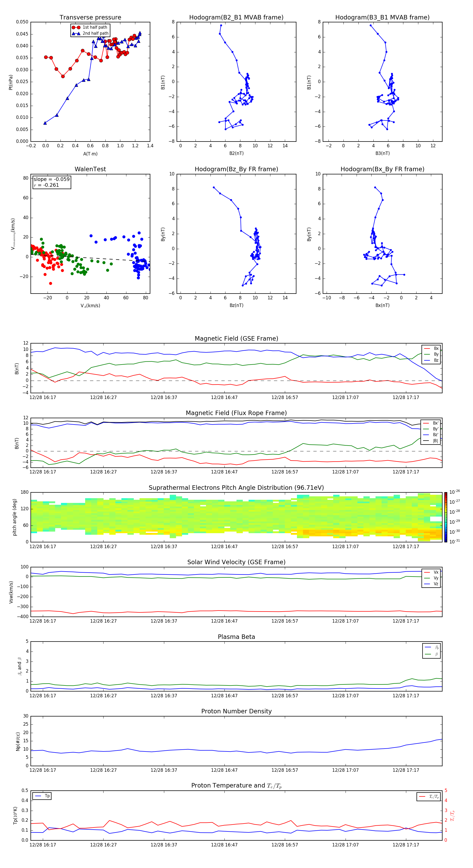Select "Bz'" in the flux rope legend
Screen dimensions: 473x868
(x=431, y=435)
